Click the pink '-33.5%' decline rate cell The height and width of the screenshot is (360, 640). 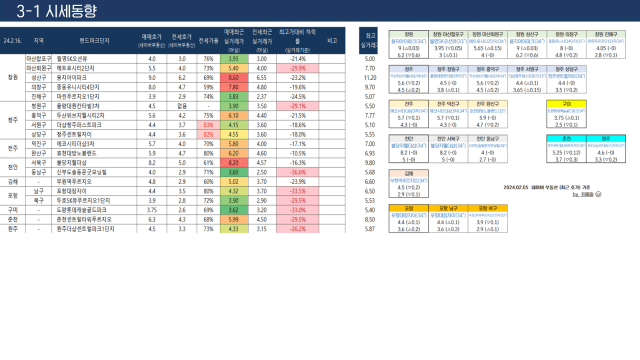coord(298,191)
